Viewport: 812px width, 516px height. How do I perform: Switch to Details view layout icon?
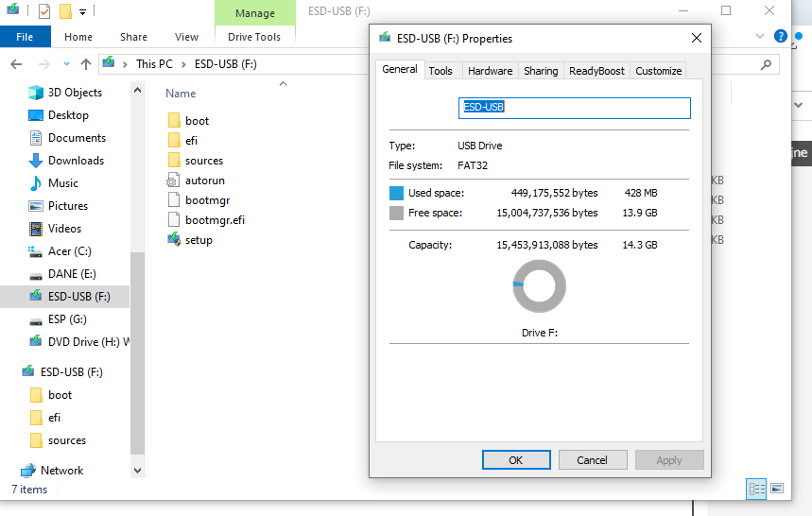756,489
